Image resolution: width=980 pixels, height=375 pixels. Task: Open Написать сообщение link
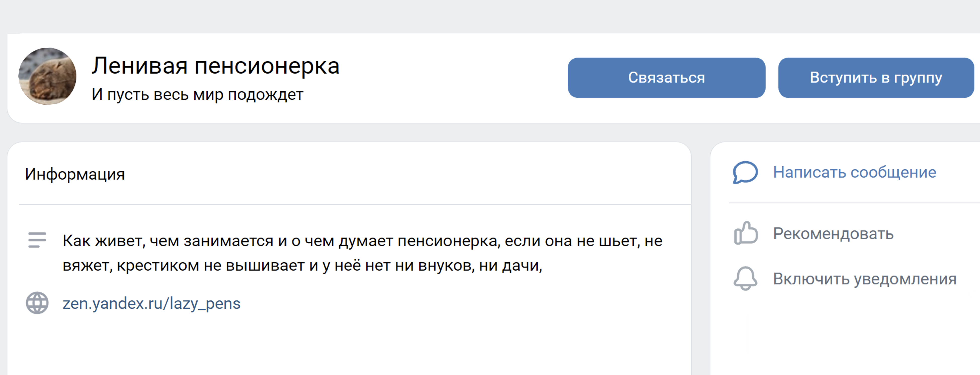point(854,172)
